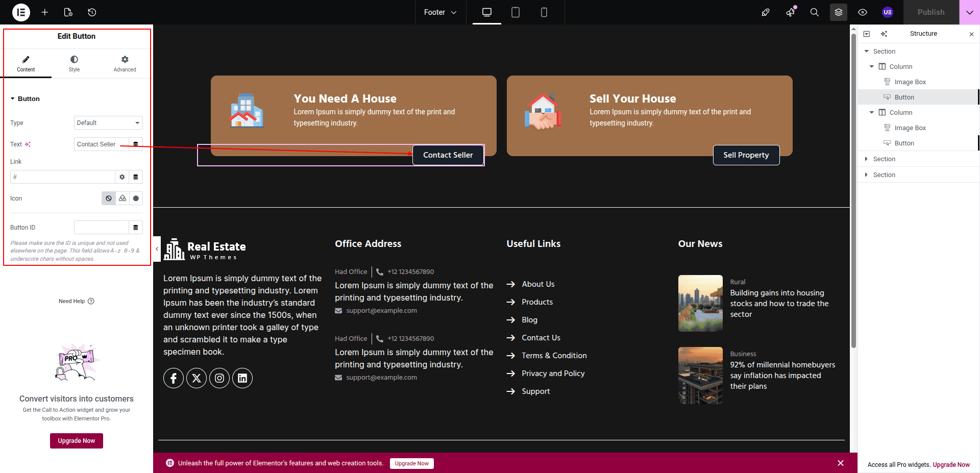Open the History clock icon

pyautogui.click(x=92, y=12)
